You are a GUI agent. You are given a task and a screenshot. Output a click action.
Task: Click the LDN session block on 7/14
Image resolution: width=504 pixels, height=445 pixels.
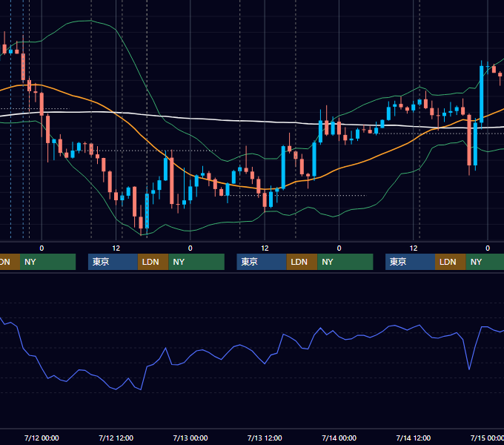click(x=451, y=262)
